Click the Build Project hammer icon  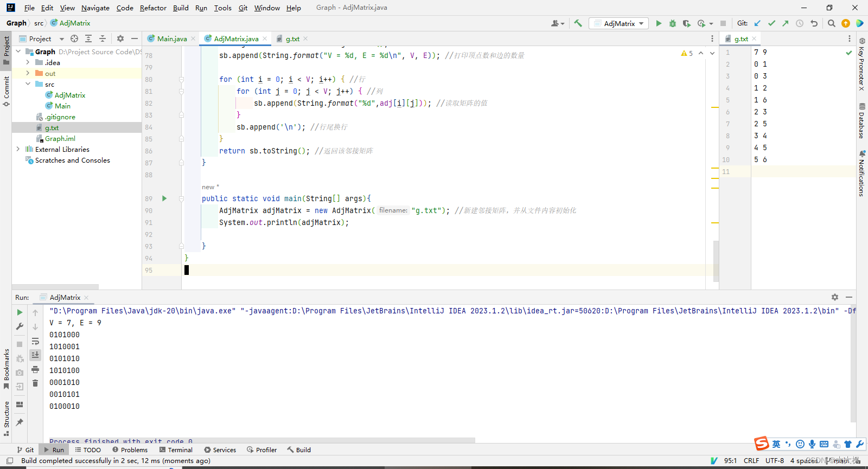tap(578, 23)
